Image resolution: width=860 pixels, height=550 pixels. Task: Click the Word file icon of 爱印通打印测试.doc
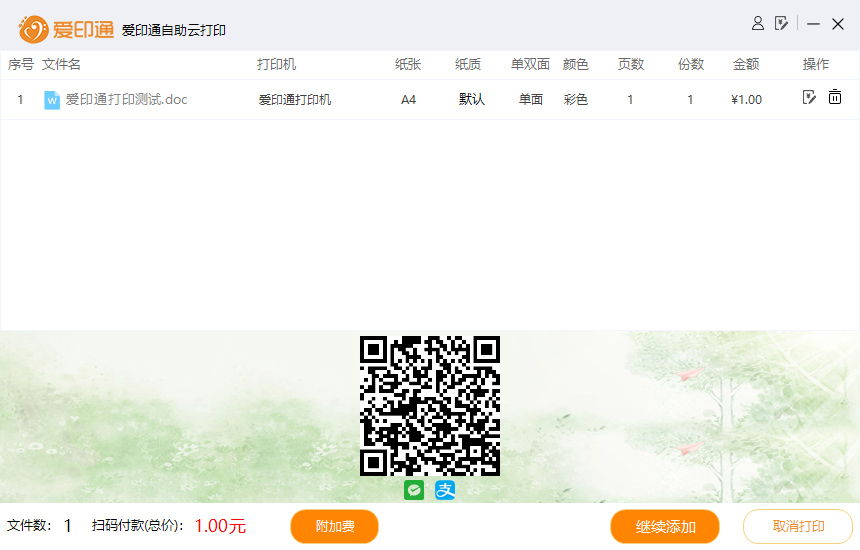point(52,100)
